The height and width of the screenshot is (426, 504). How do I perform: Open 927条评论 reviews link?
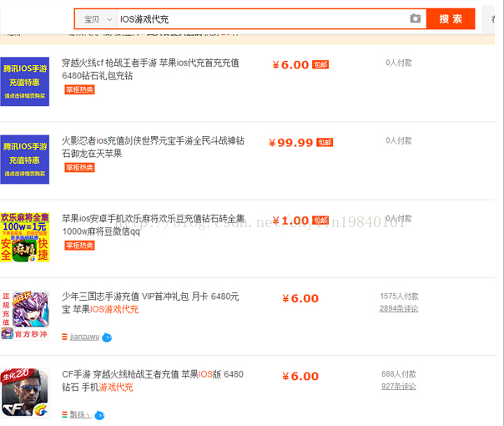tap(399, 386)
